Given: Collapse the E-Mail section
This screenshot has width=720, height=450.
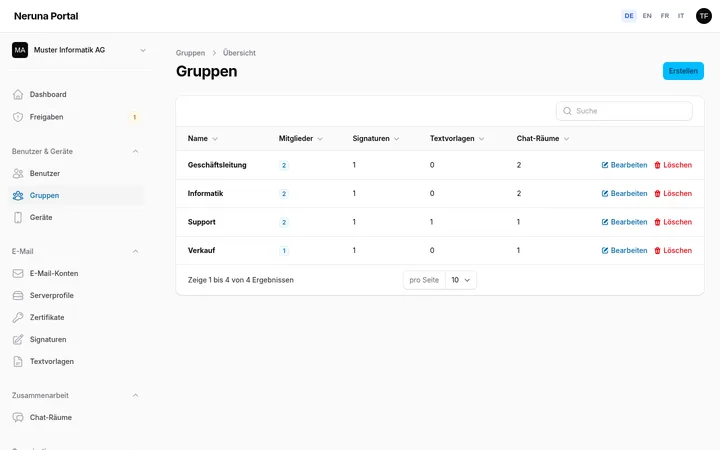Looking at the screenshot, I should (135, 252).
